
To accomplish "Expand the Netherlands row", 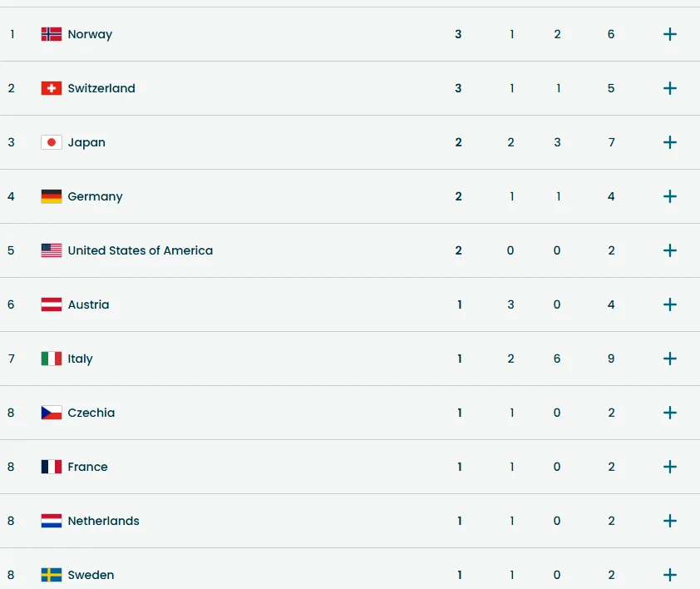I will [670, 521].
